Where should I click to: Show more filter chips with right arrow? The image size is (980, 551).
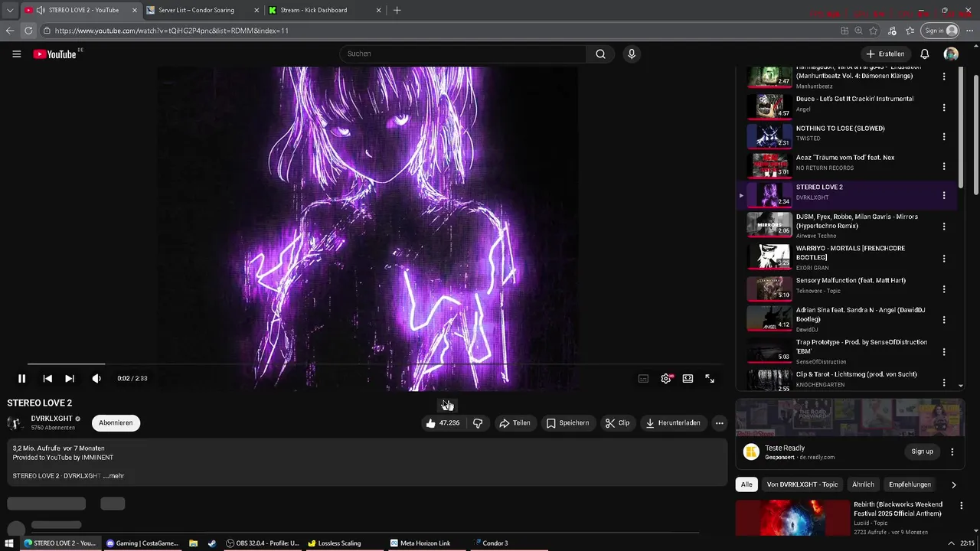pos(953,484)
